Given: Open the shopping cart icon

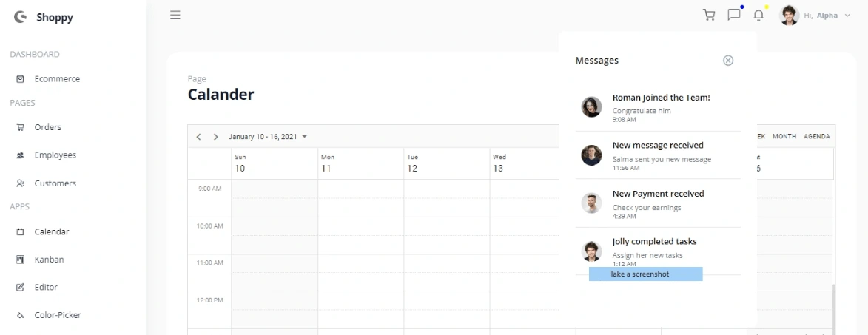Looking at the screenshot, I should pos(709,15).
